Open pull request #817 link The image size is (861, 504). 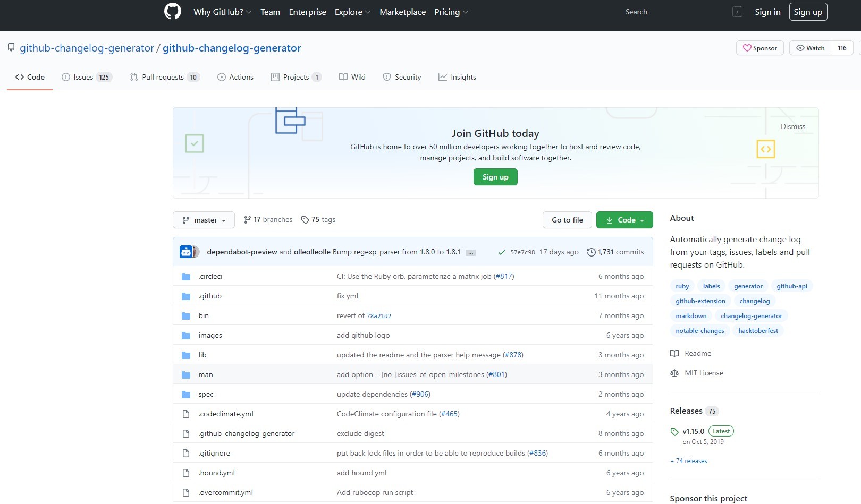[x=504, y=276]
